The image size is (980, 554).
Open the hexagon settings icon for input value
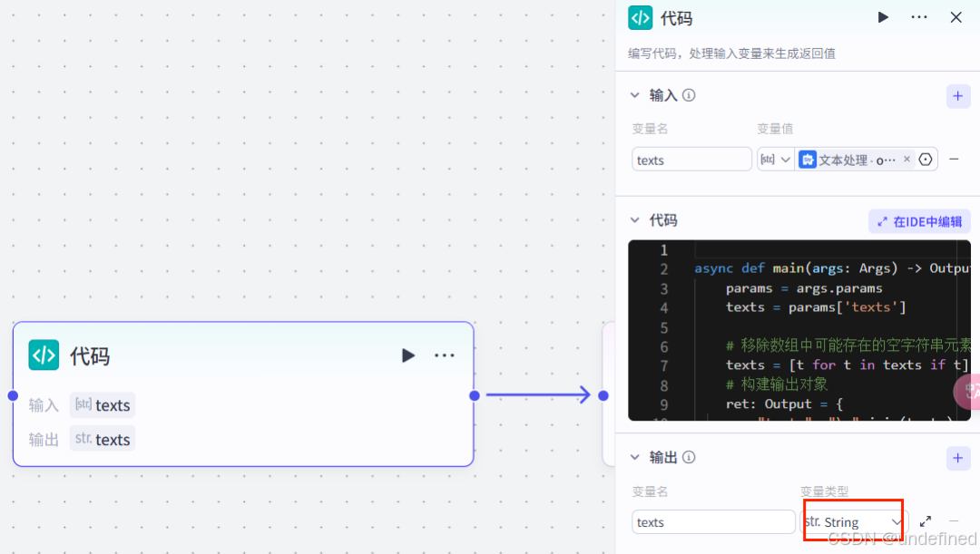point(926,160)
